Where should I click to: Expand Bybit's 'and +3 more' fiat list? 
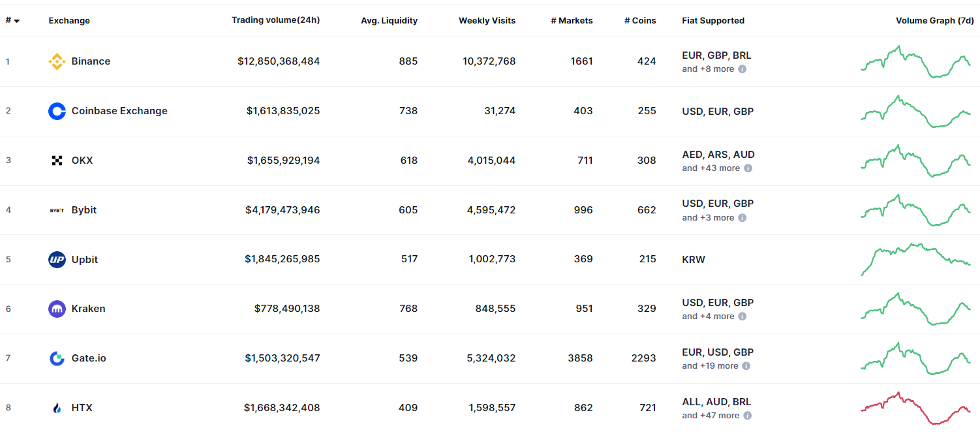click(x=708, y=218)
